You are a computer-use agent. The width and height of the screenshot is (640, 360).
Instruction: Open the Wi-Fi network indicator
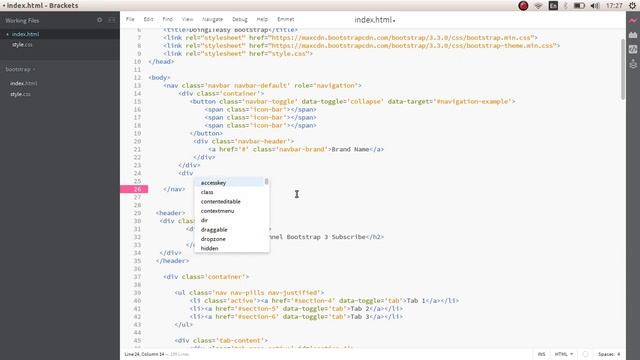click(538, 6)
